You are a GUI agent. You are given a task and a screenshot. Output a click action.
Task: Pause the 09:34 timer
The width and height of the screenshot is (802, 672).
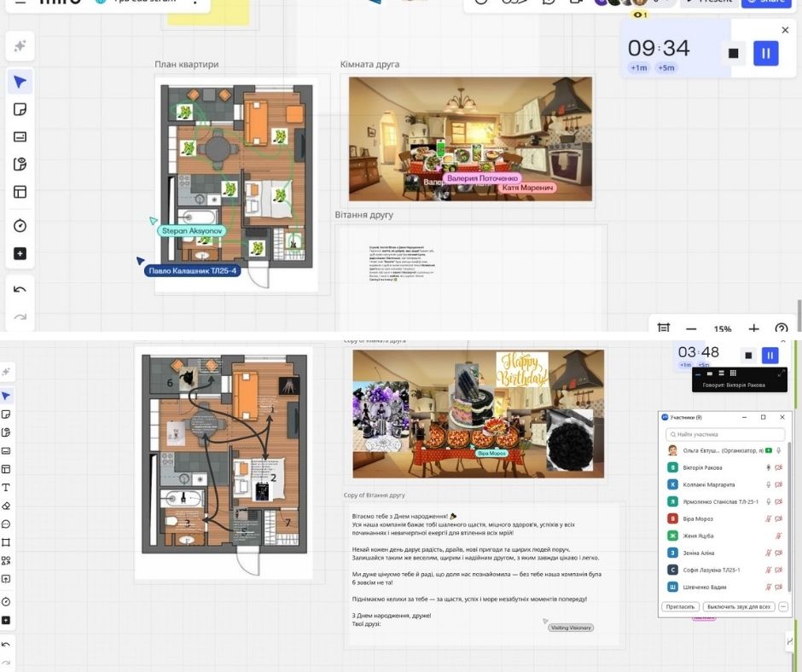[x=765, y=53]
